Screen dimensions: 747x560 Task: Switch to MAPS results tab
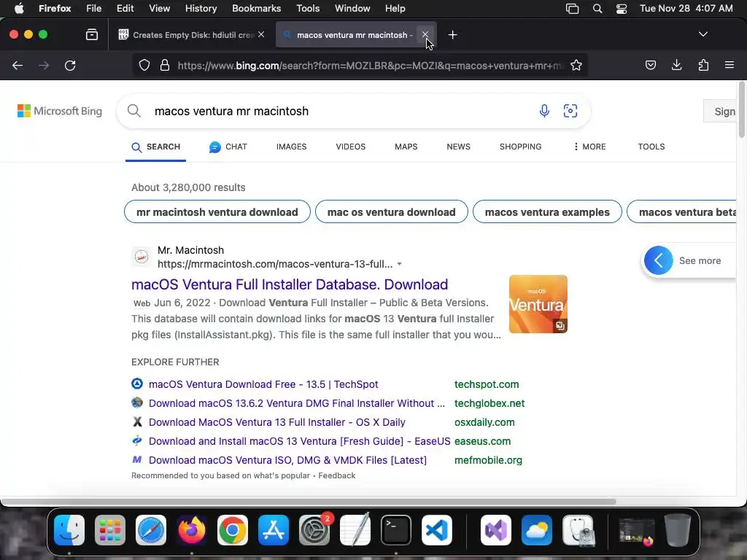click(x=406, y=147)
